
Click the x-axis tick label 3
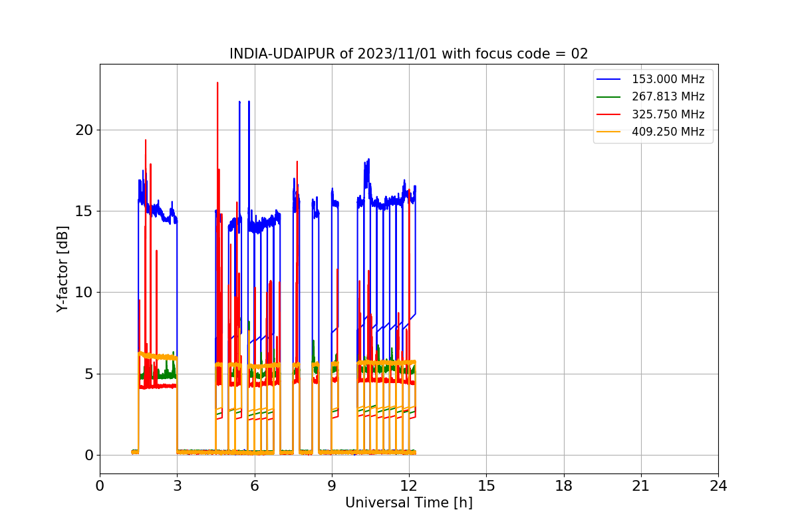coord(177,486)
